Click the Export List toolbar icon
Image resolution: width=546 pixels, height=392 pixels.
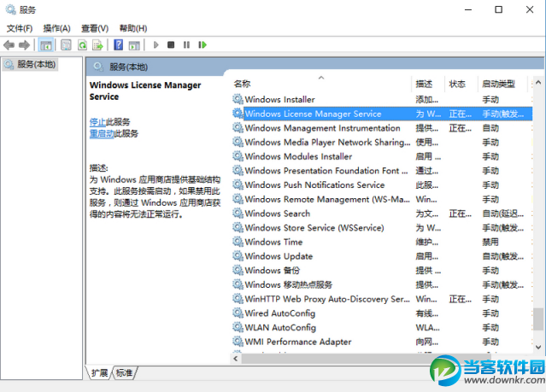coord(98,45)
